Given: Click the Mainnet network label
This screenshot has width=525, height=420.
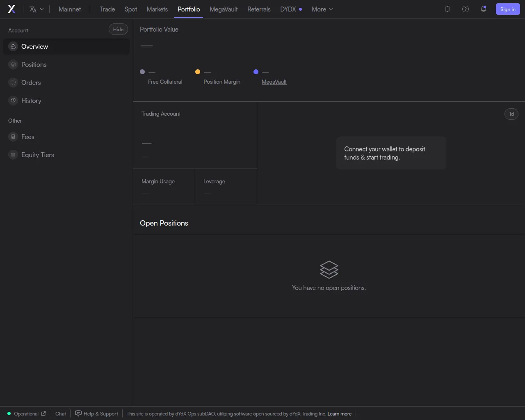Looking at the screenshot, I should coord(70,9).
